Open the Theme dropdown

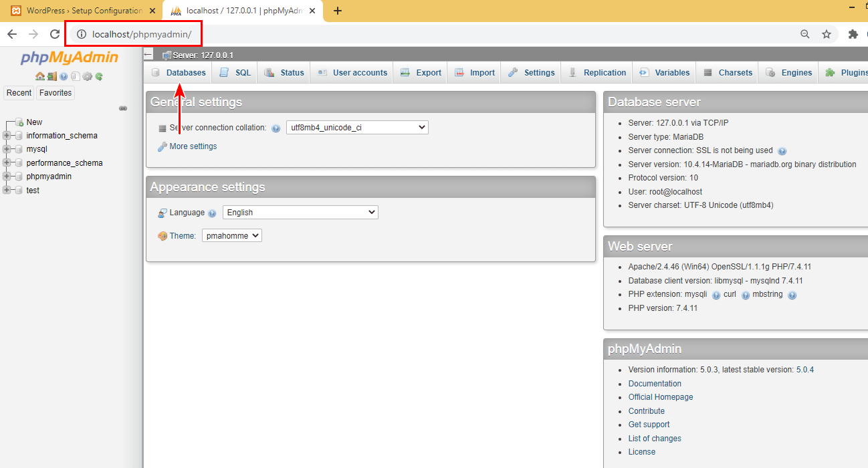[x=232, y=235]
